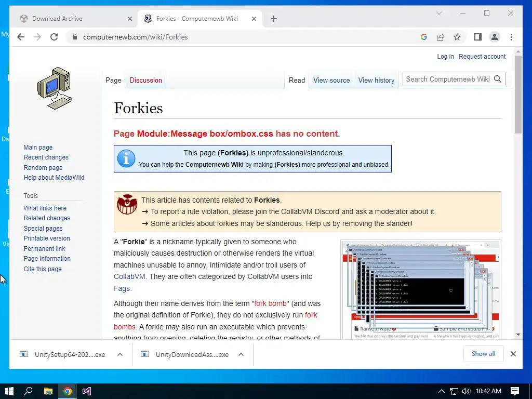This screenshot has height=399, width=532.
Task: Open the volume tray icon
Action: [466, 391]
